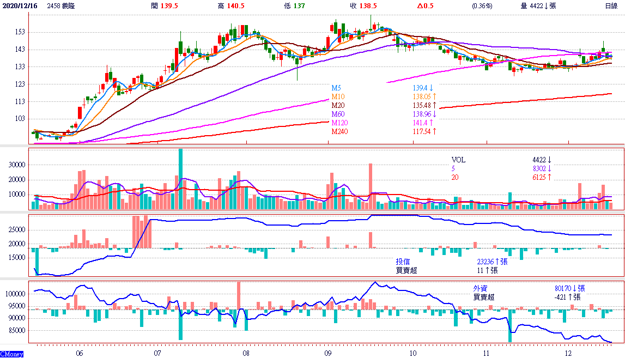Select the M5 moving average legend
This screenshot has width=625, height=364.
click(x=336, y=88)
